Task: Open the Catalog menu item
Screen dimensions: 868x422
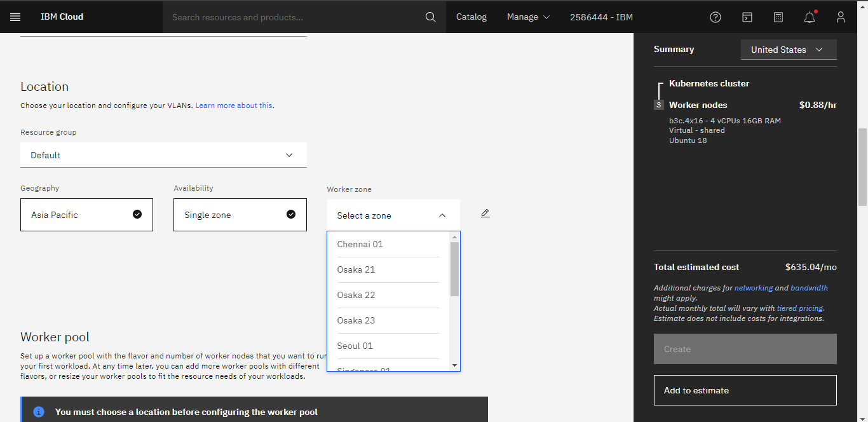Action: click(471, 17)
